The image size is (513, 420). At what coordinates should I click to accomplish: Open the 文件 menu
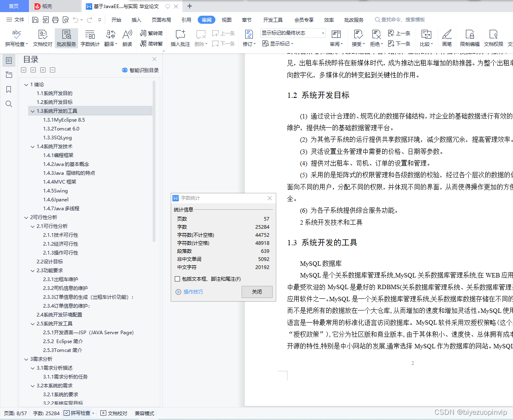coord(16,20)
